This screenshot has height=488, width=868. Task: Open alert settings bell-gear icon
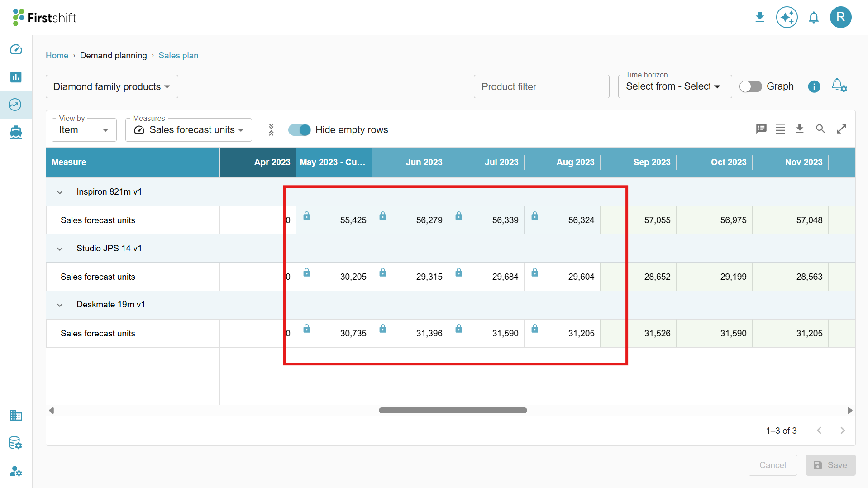[x=839, y=86]
